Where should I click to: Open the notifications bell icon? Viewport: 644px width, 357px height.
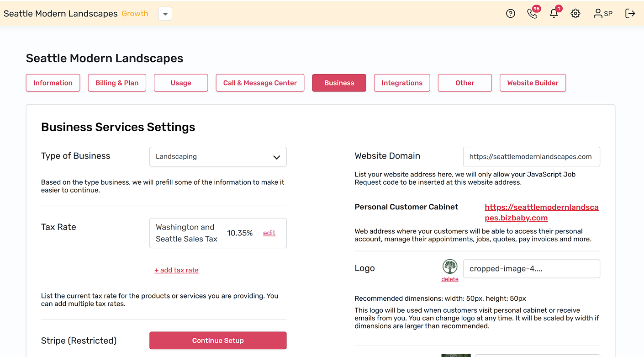click(x=554, y=13)
